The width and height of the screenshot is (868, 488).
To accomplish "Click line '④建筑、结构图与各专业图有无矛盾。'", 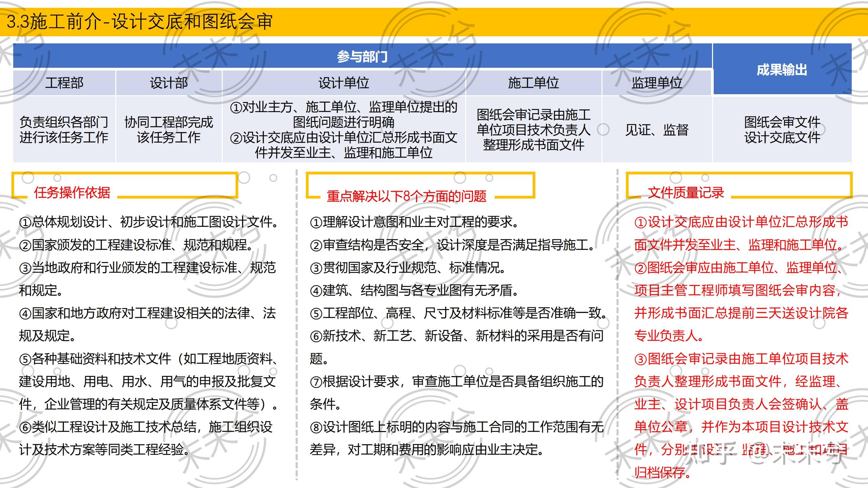I will (414, 290).
